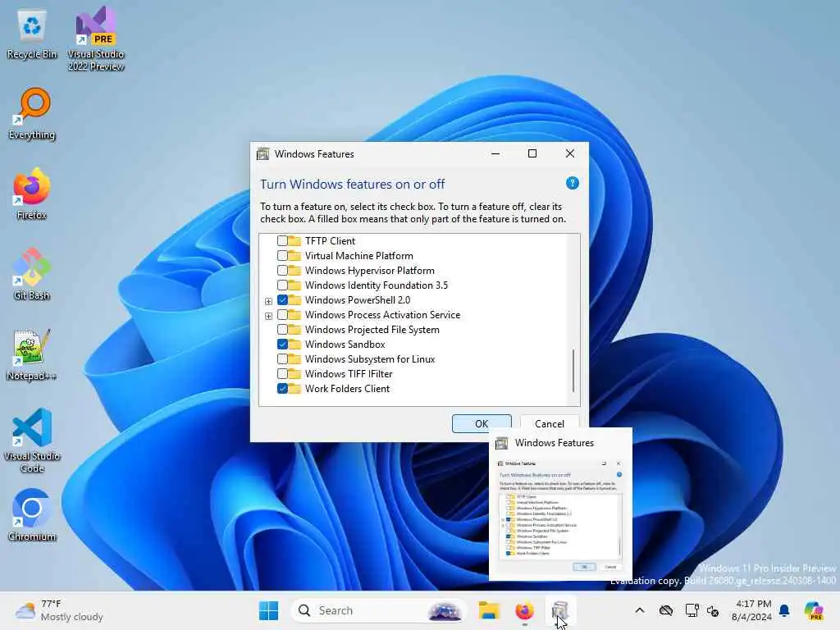Click the taskbar Search box
The image size is (840, 630).
point(378,610)
